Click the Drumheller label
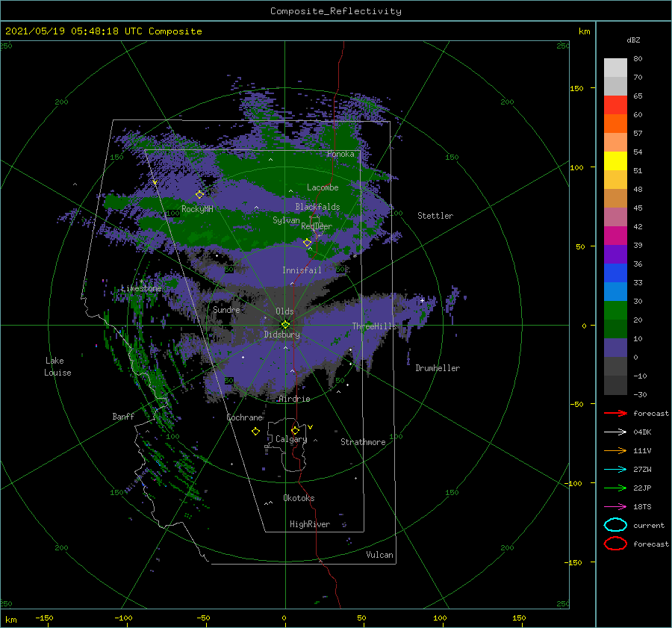672x628 pixels. tap(438, 368)
